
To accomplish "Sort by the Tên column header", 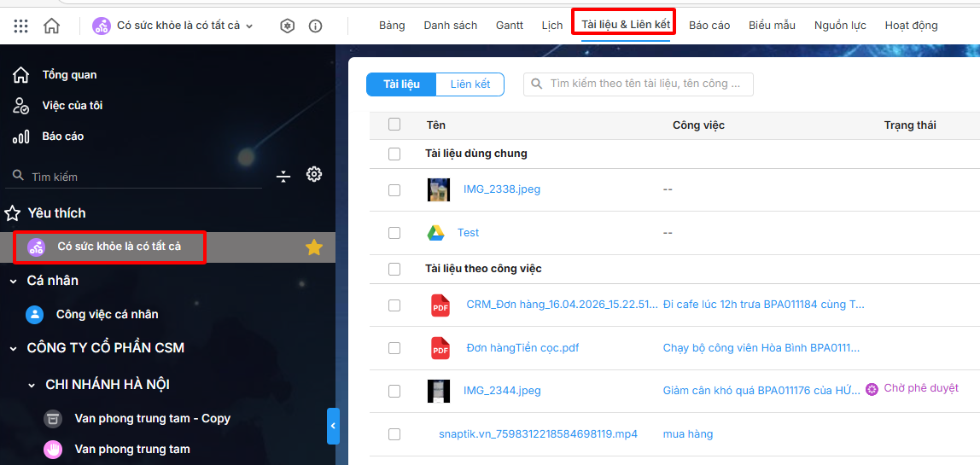I will pyautogui.click(x=435, y=125).
